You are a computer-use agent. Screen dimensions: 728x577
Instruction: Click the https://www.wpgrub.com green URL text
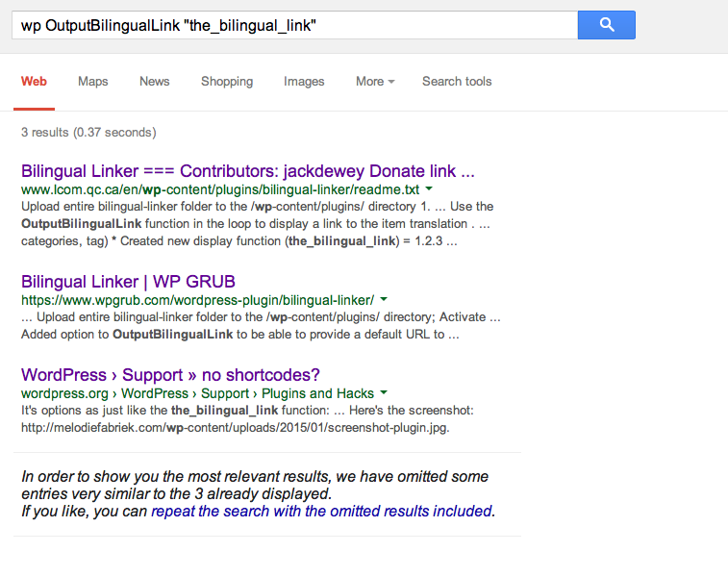(x=197, y=300)
